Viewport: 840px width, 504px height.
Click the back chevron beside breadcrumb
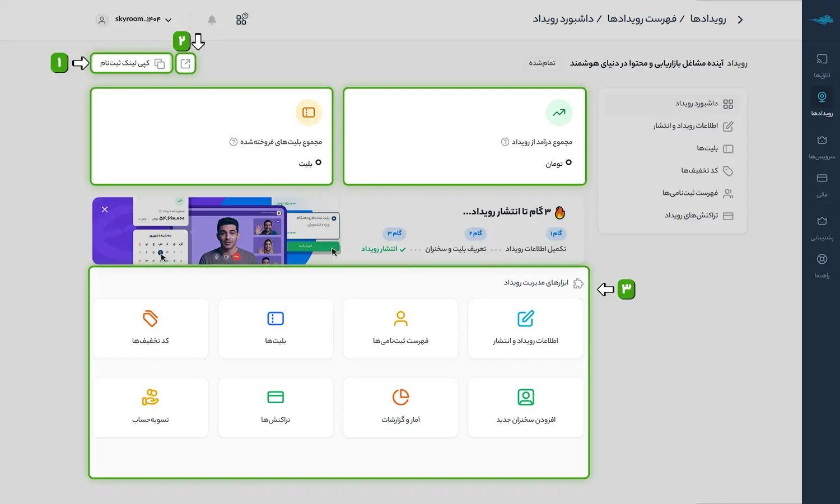740,20
